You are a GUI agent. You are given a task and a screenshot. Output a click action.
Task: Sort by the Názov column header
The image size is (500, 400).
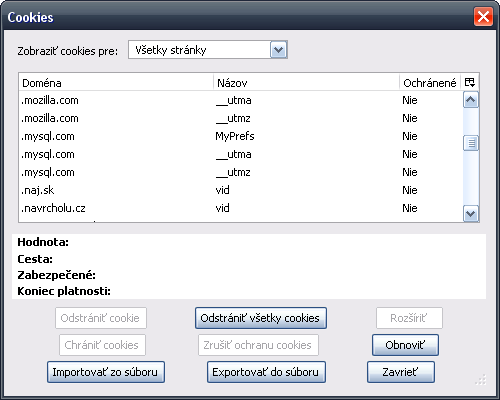[306, 82]
